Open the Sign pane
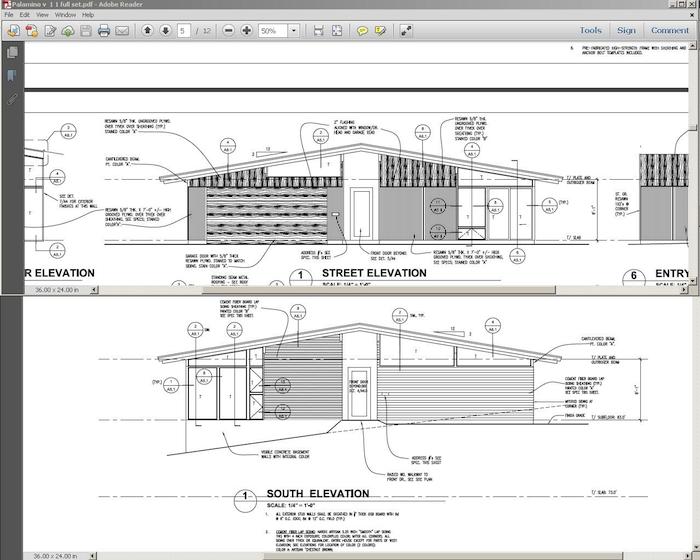This screenshot has height=560, width=700. (626, 30)
